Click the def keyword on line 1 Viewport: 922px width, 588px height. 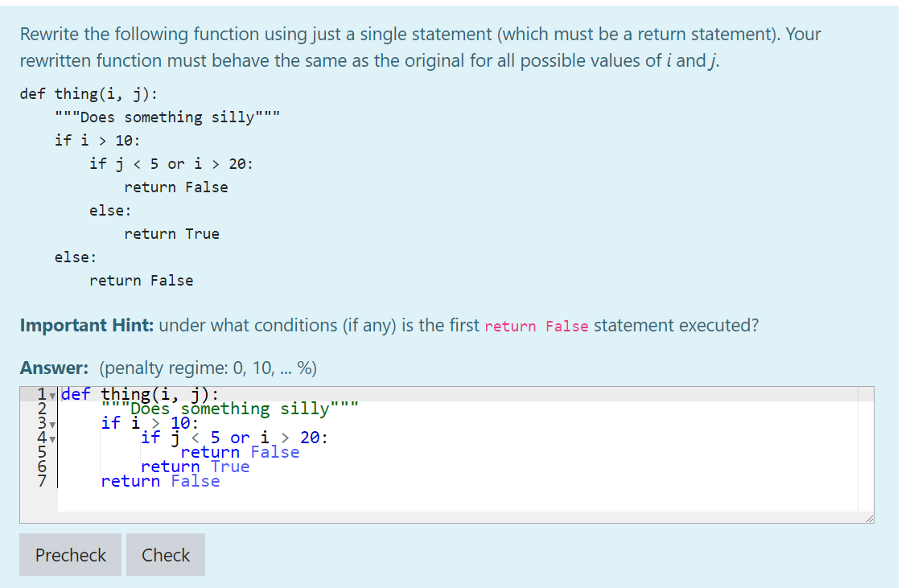(76, 394)
